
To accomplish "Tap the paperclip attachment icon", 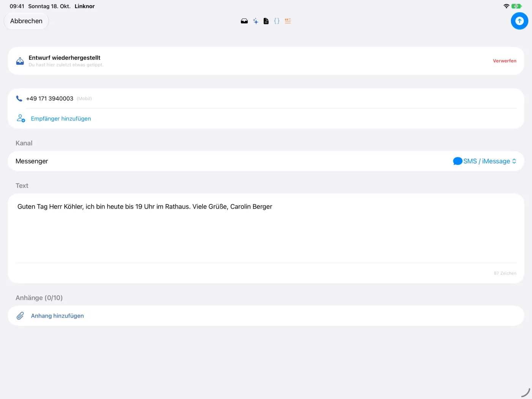I will (x=20, y=316).
